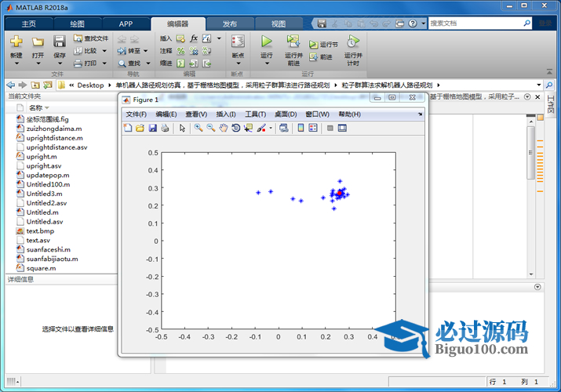
Task: Open Edit (编辑E) menu in Figure 1
Action: 166,114
